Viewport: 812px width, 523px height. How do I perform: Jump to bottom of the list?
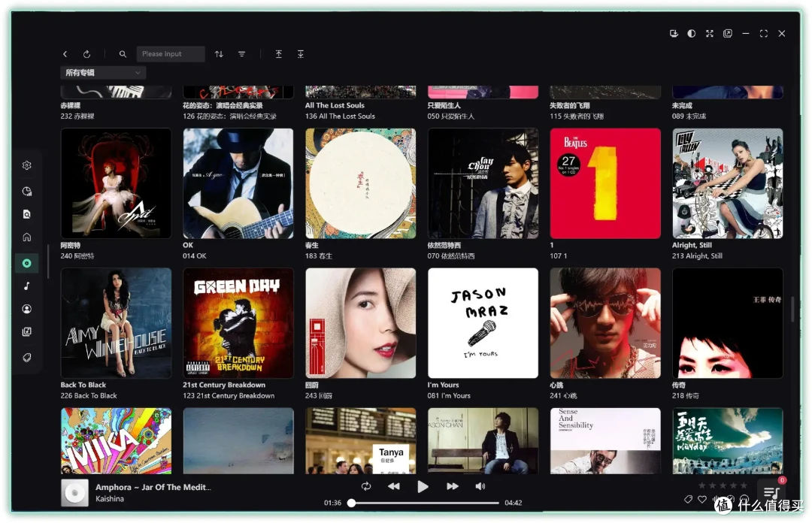pyautogui.click(x=300, y=54)
